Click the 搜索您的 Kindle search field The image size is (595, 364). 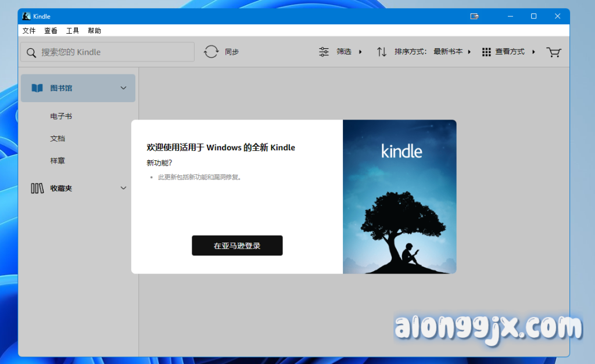(x=113, y=52)
